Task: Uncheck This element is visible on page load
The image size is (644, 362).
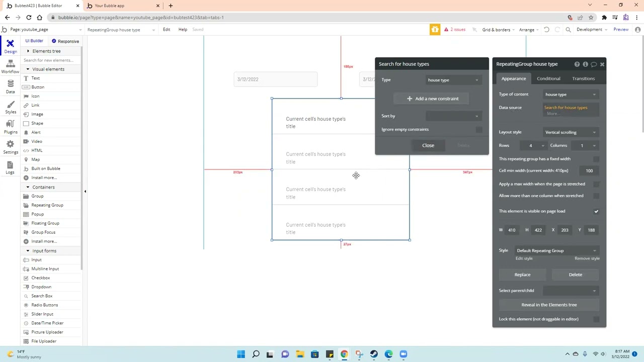Action: point(596,211)
